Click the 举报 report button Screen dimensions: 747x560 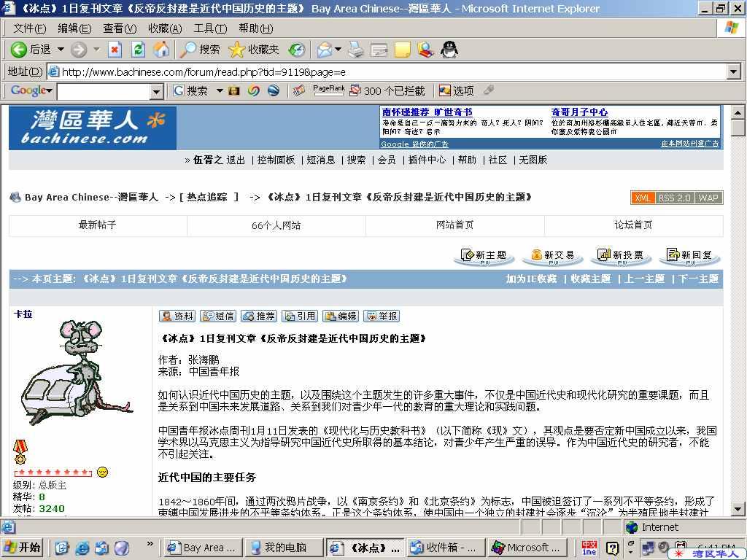pos(382,316)
